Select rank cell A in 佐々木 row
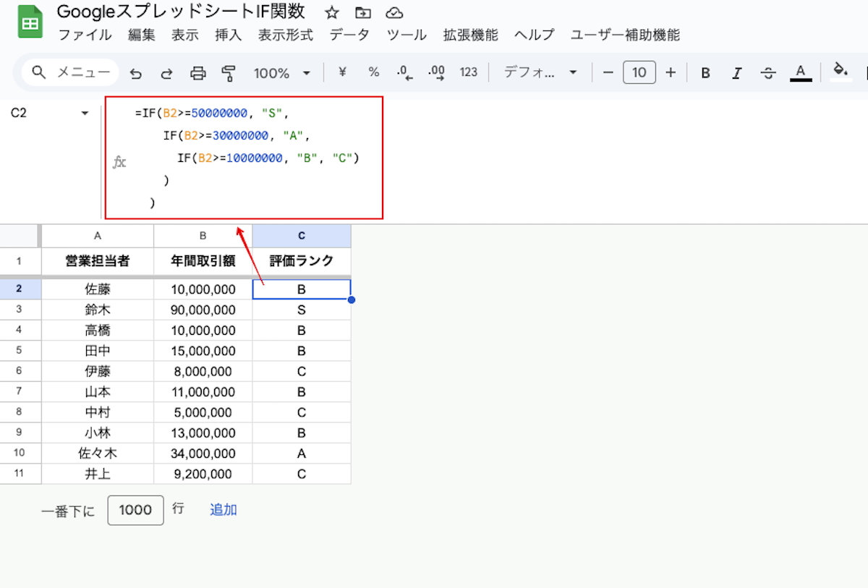Screen dimensions: 868x588 302,453
